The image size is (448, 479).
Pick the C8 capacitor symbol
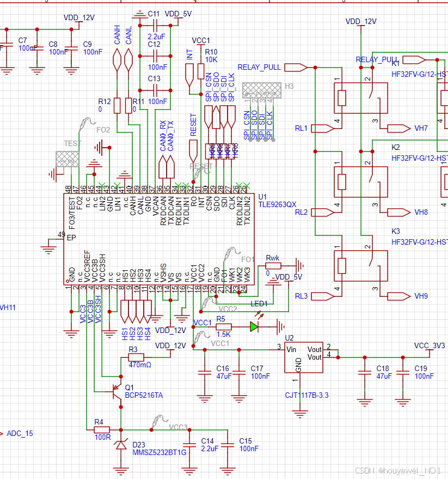click(37, 48)
